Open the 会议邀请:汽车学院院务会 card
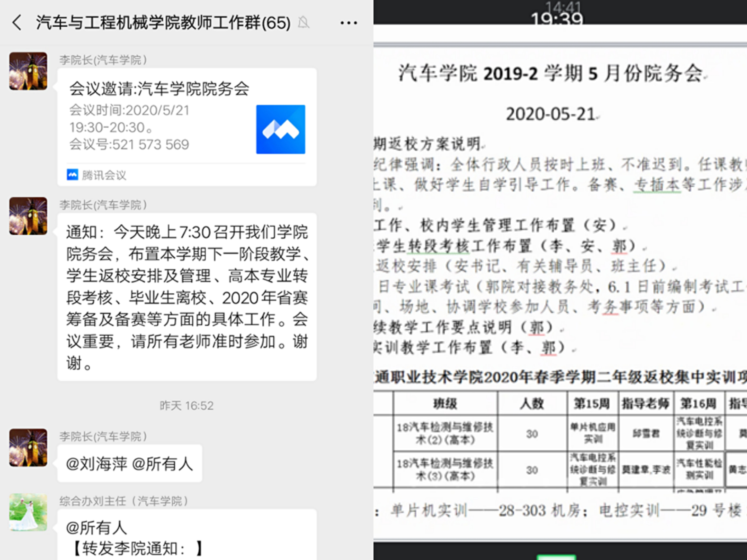Screen dimensions: 747x560 pyautogui.click(x=159, y=90)
